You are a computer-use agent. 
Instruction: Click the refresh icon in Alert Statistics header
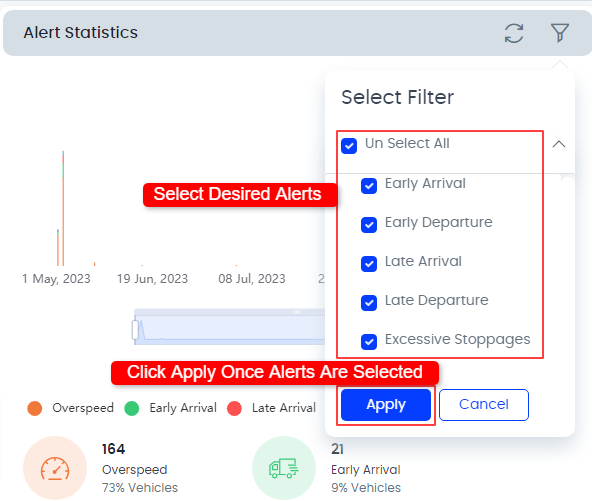coord(514,33)
